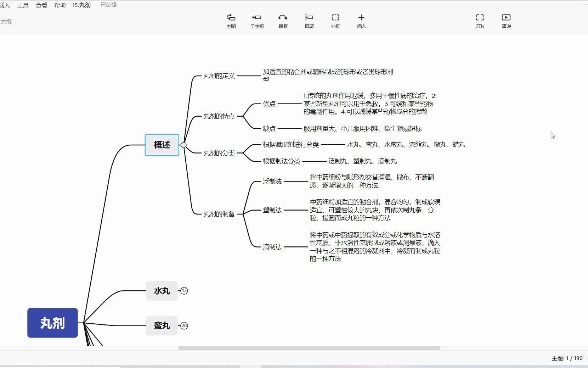The height and width of the screenshot is (368, 588).
Task: Select the 丸剂的分类 subtopic
Action: (219, 153)
